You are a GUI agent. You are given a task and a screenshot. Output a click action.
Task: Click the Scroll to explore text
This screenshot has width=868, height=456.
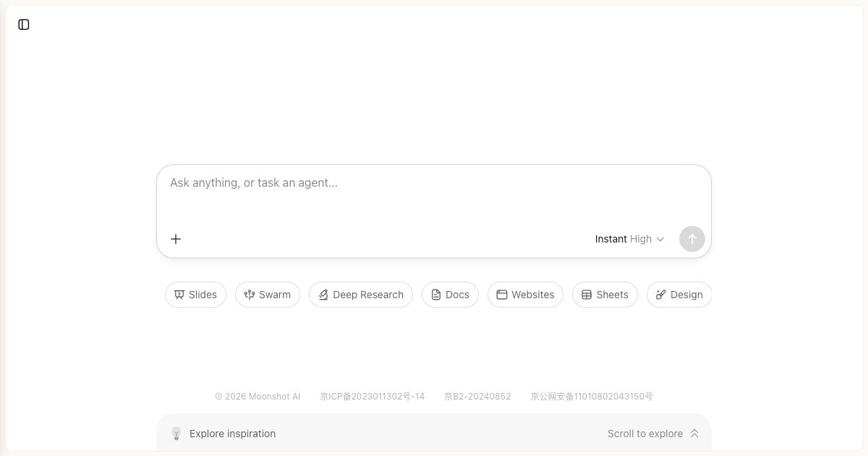coord(645,434)
